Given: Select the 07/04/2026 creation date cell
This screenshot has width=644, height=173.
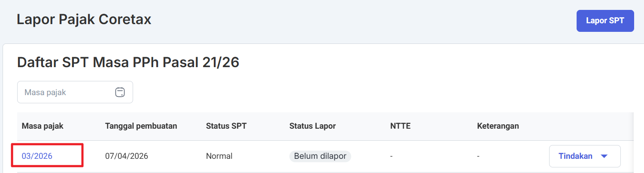Looking at the screenshot, I should coord(127,156).
